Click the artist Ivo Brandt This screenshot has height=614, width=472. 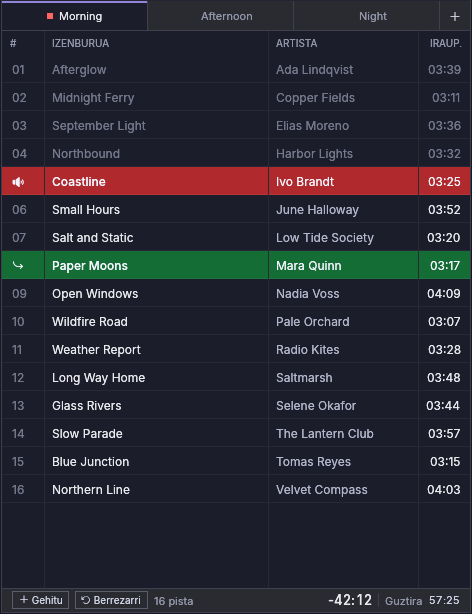click(305, 182)
